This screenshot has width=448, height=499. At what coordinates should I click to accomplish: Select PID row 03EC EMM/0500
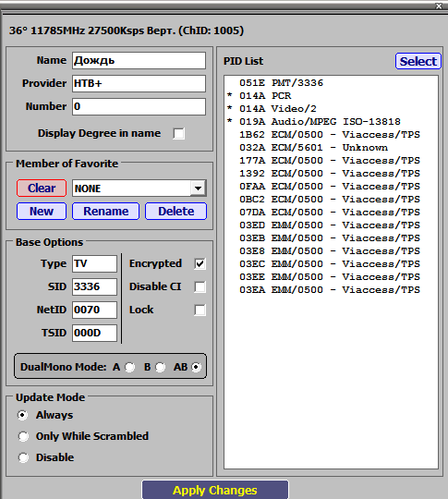[331, 263]
